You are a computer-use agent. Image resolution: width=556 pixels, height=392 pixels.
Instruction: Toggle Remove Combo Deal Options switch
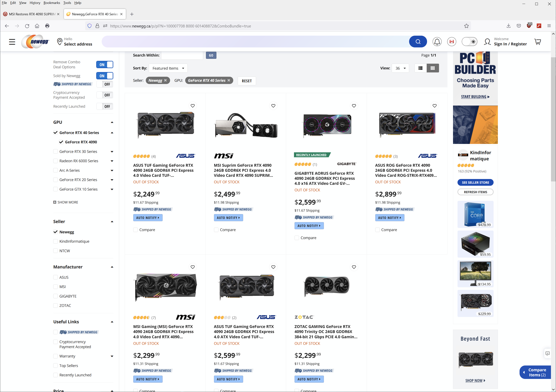105,65
